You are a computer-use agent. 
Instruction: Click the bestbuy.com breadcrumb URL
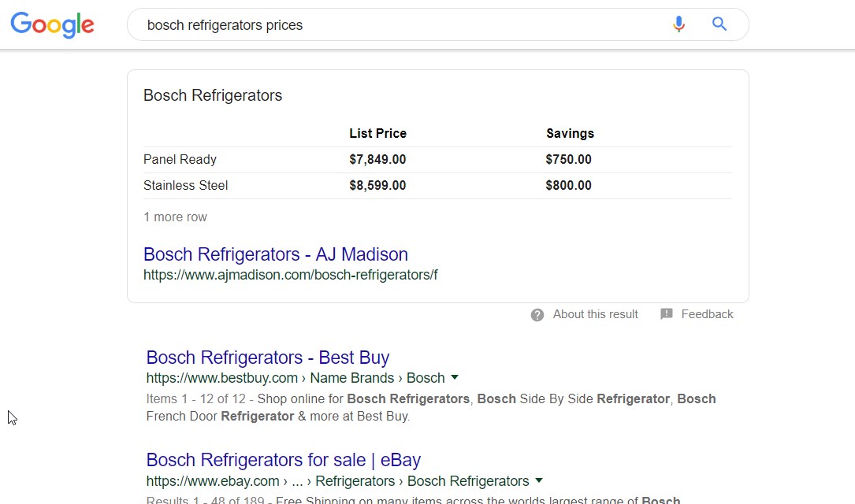(x=296, y=378)
